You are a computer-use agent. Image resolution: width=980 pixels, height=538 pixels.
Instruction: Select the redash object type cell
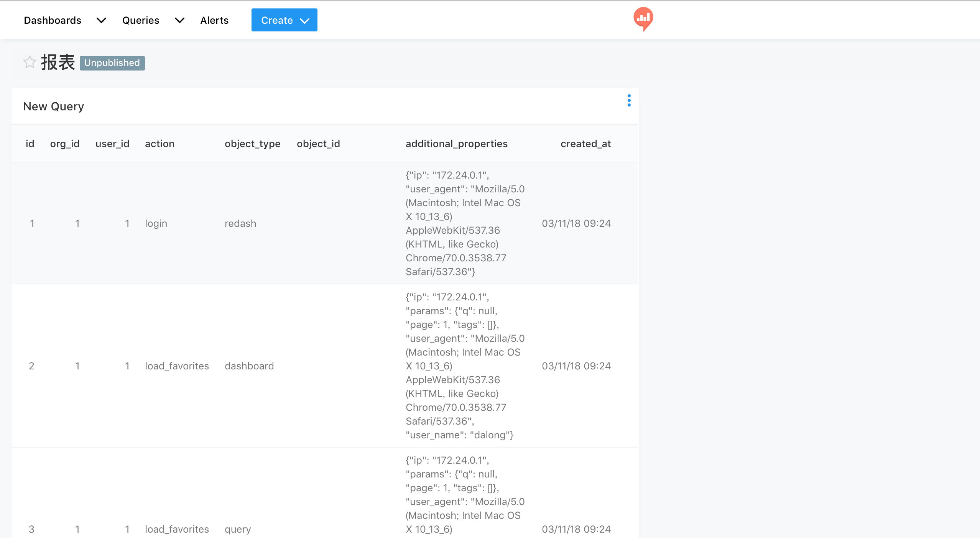240,223
